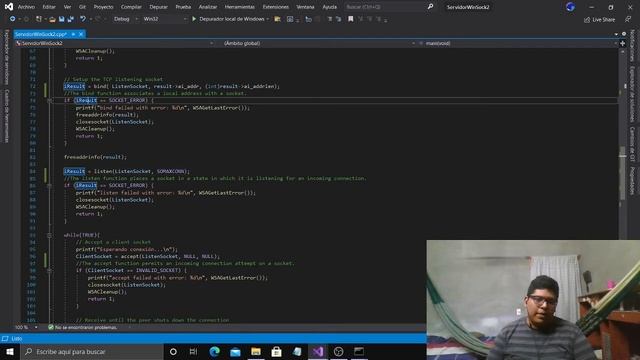
Task: Open File Explorer from the taskbar
Action: [x=256, y=351]
